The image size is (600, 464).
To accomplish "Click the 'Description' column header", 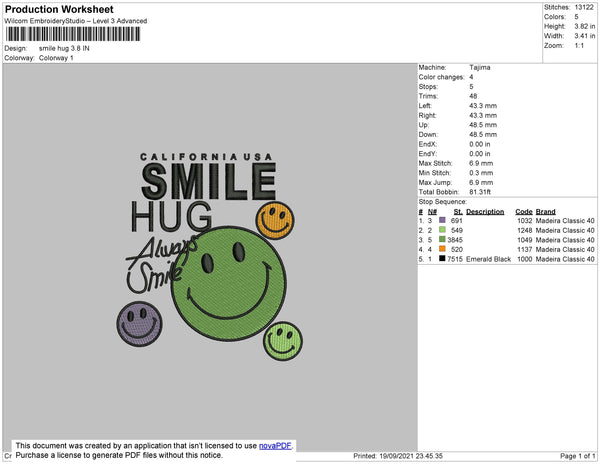I will pyautogui.click(x=485, y=212).
